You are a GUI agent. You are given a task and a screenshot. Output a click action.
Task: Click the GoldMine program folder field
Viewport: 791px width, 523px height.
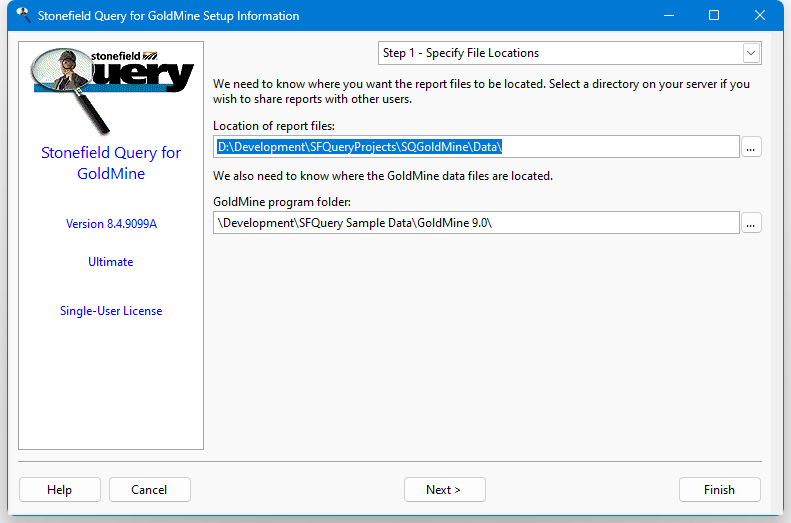click(476, 223)
